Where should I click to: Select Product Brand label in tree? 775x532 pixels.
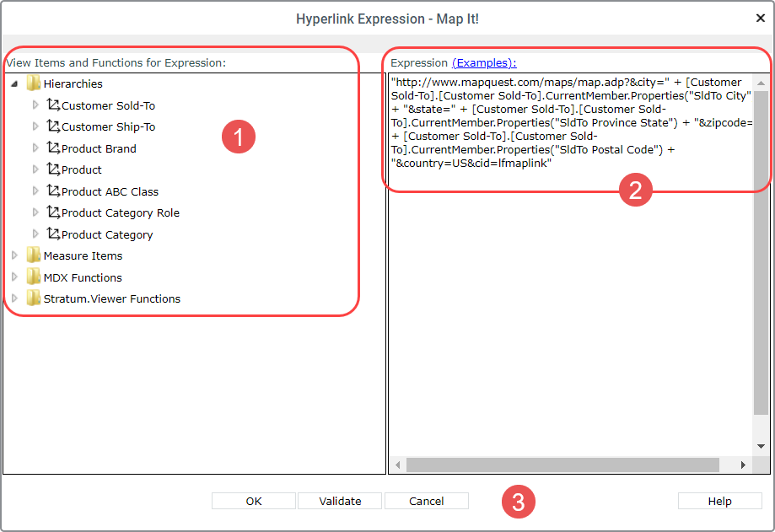tap(99, 148)
